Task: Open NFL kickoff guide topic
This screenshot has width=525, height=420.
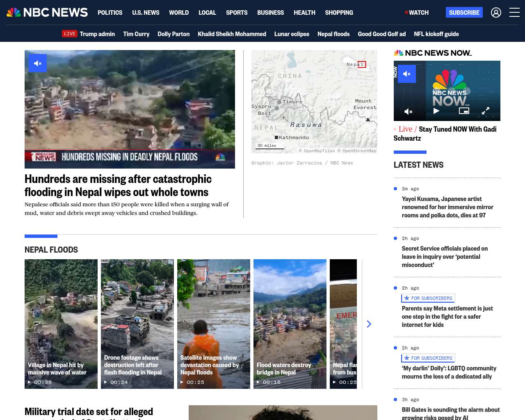Action: point(436,34)
